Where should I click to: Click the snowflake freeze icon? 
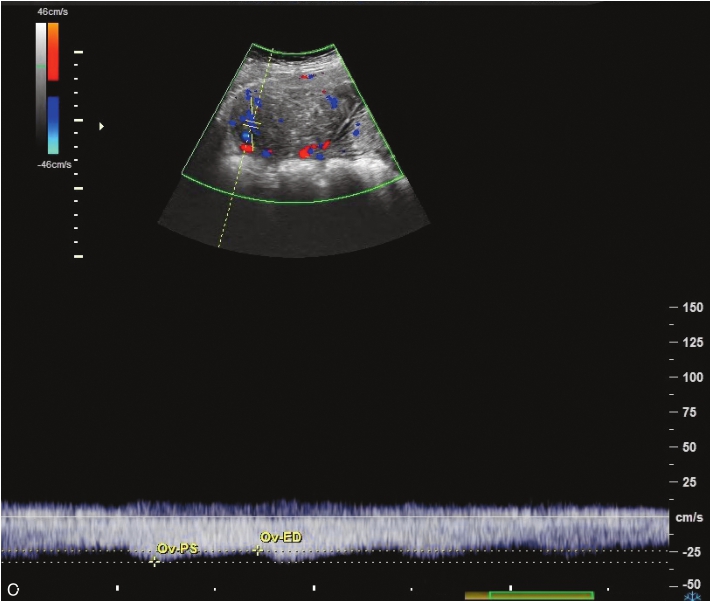(692, 596)
